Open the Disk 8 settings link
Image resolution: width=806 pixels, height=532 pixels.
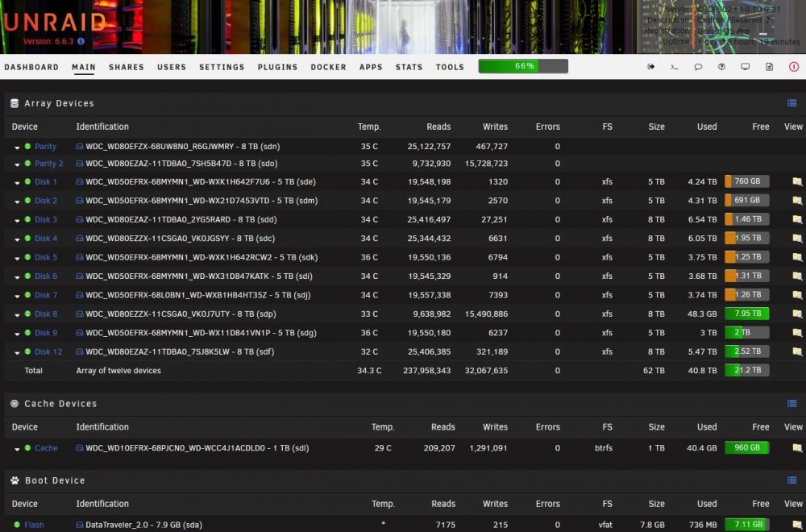coord(46,314)
